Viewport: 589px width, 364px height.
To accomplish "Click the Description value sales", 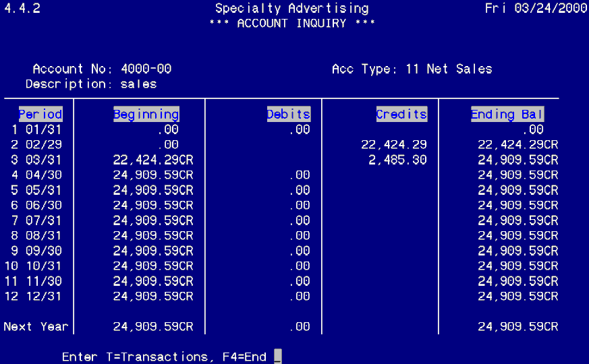I will [139, 84].
